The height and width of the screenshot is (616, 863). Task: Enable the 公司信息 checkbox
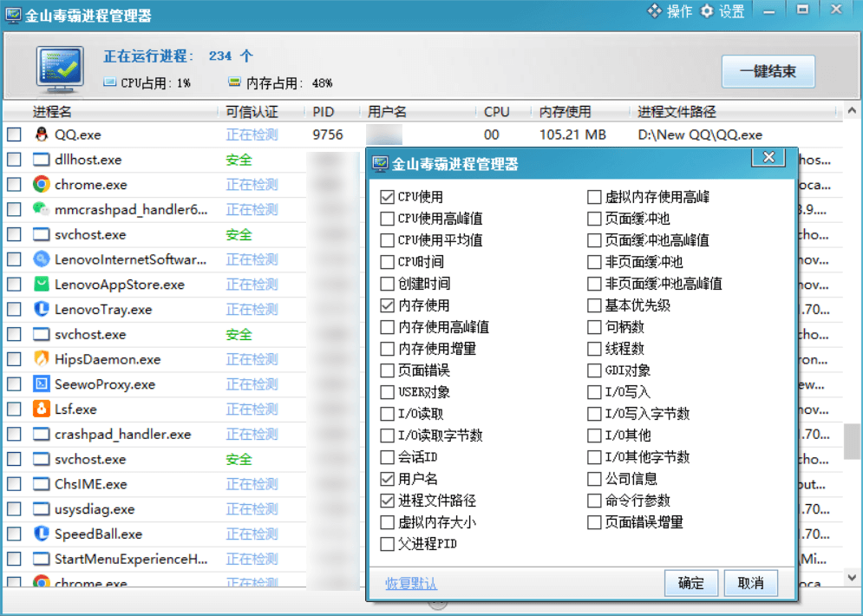coord(594,479)
